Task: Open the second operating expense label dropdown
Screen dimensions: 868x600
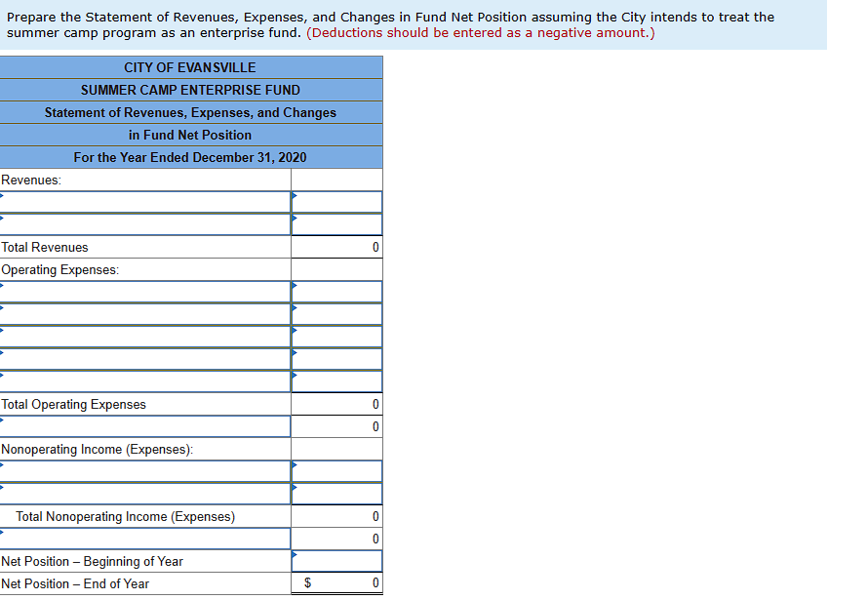Action: [x=145, y=314]
